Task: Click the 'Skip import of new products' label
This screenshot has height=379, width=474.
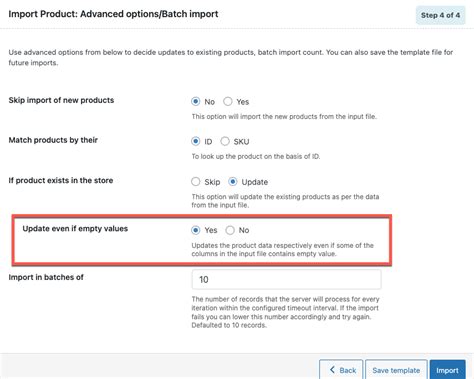Action: (61, 100)
